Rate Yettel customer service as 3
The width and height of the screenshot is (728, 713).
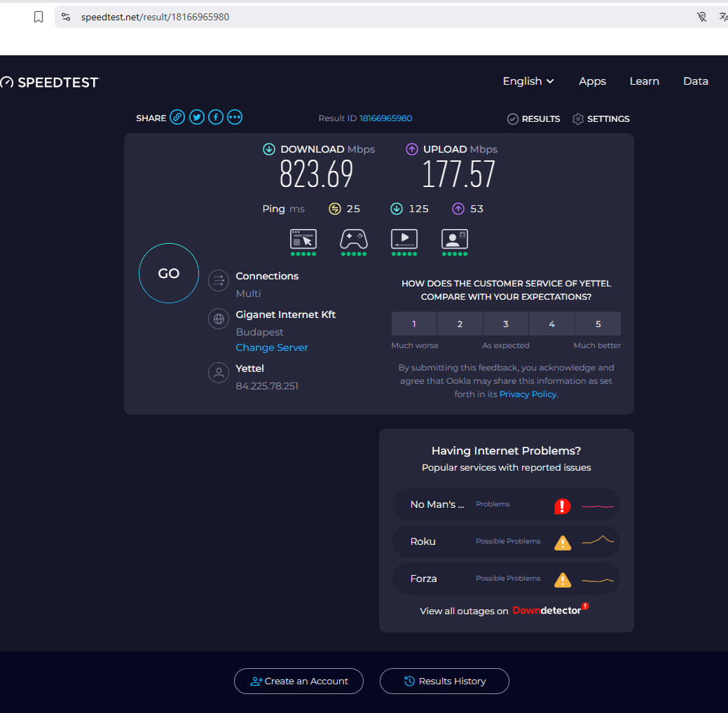click(506, 324)
